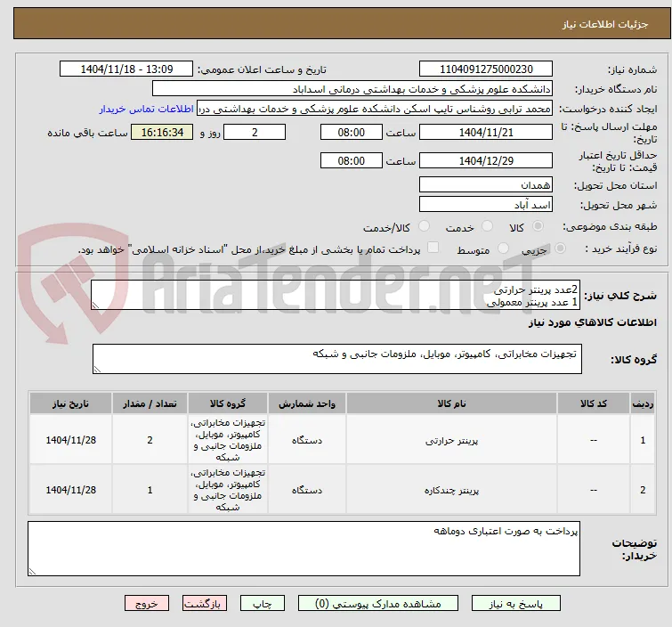The width and height of the screenshot is (672, 627).
Task: Click the گروه کالا text box
Action: (337, 359)
